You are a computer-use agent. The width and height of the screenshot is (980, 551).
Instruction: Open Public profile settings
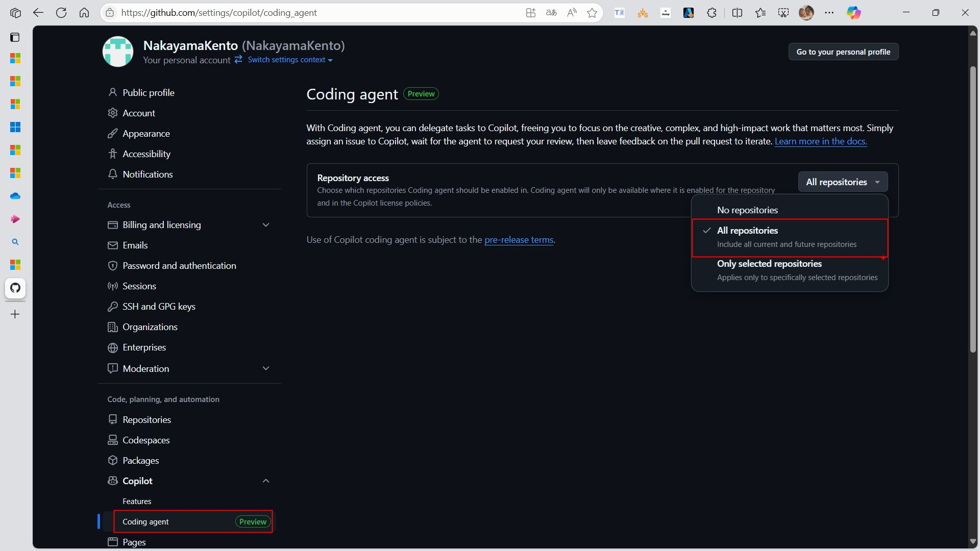149,92
